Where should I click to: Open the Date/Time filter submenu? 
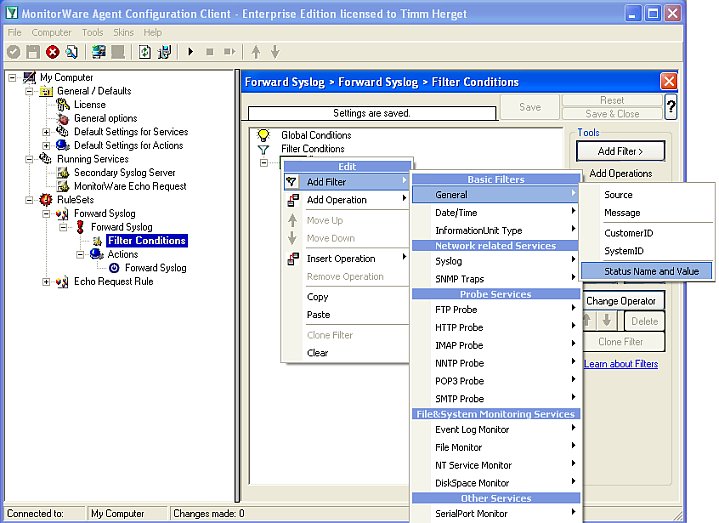(x=496, y=213)
